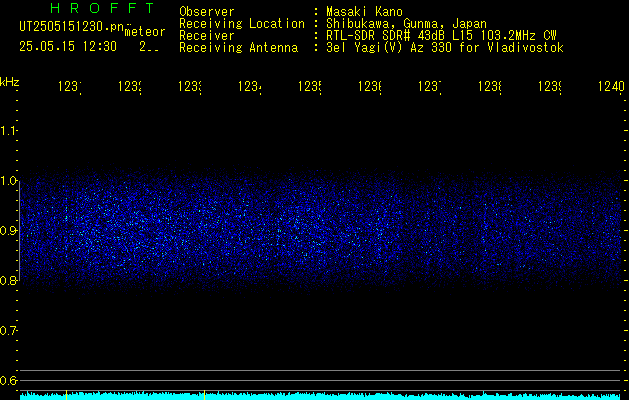
Task: Click the 1240 time axis label
Action: tap(611, 86)
